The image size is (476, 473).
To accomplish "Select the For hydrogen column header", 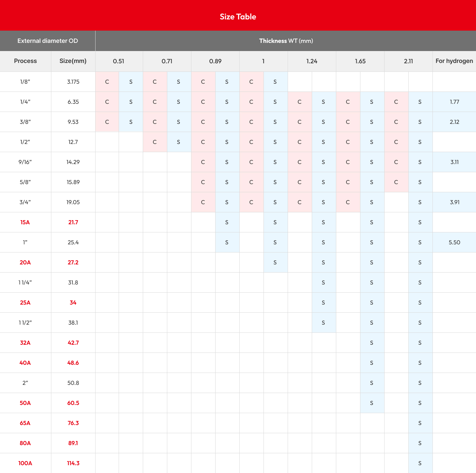I will [454, 61].
